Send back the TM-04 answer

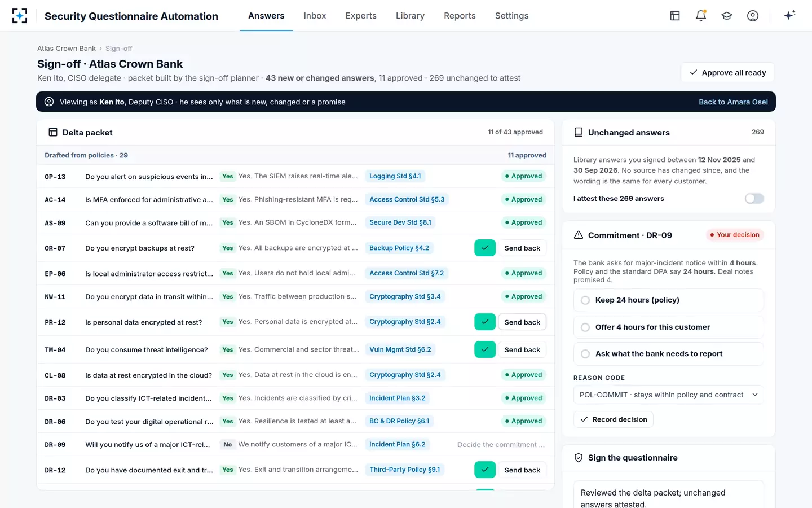tap(522, 349)
